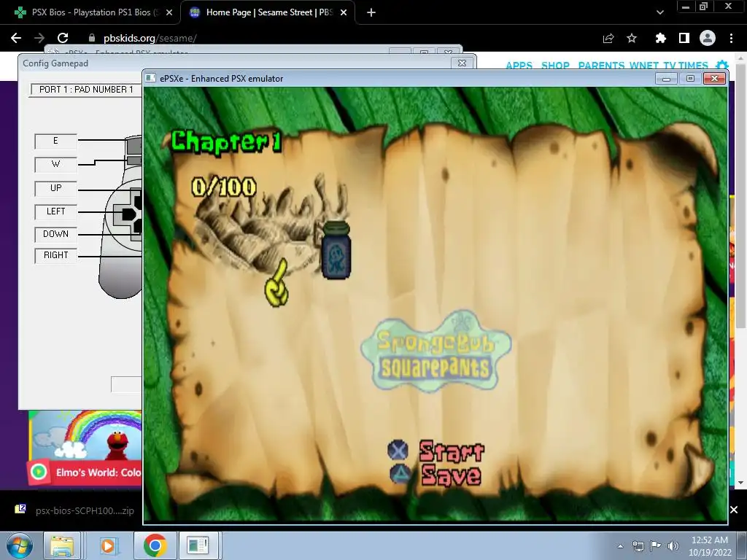Viewport: 747px width, 560px height.
Task: Toggle Chrome side panel icon
Action: (x=684, y=38)
